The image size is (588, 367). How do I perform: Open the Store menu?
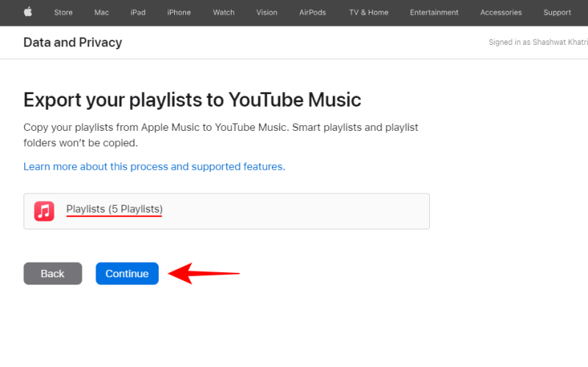(x=63, y=13)
